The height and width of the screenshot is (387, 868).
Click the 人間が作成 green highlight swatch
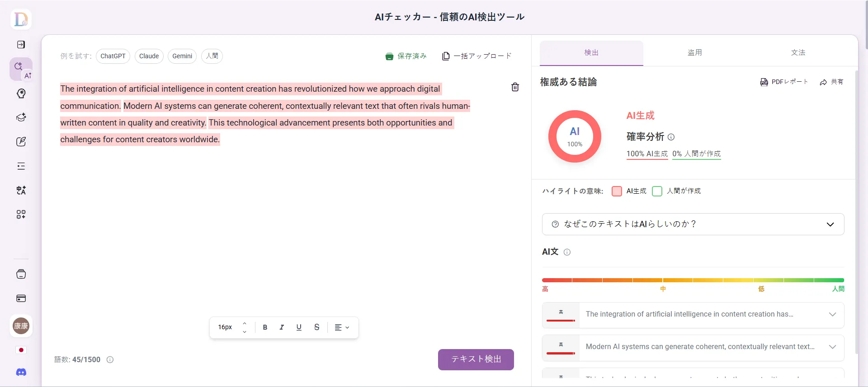tap(657, 191)
